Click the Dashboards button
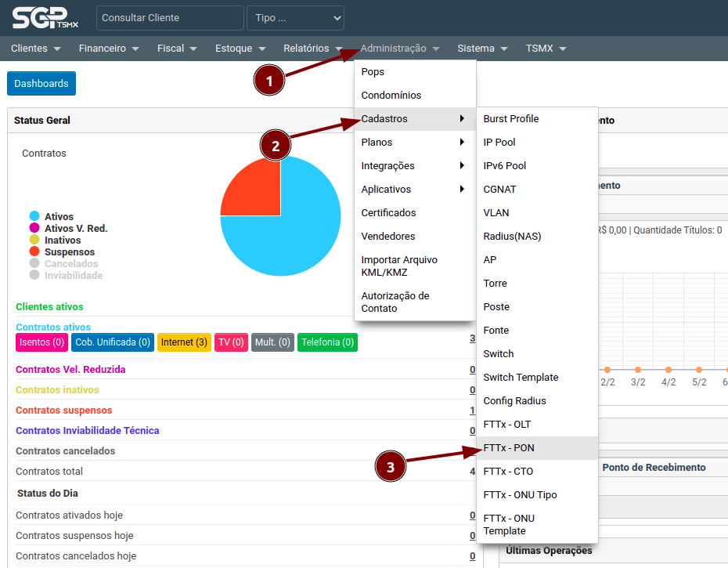Screen dimensions: 728x568 pyautogui.click(x=41, y=84)
